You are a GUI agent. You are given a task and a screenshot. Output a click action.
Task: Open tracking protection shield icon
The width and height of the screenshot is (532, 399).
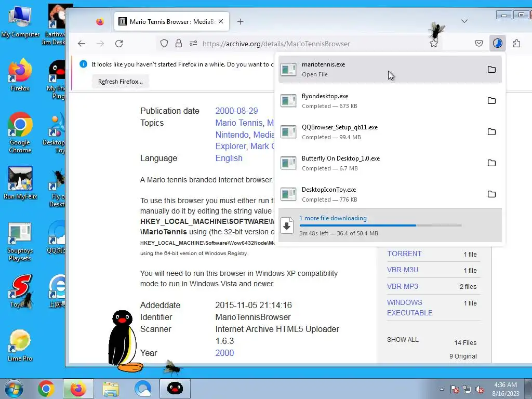coord(164,44)
